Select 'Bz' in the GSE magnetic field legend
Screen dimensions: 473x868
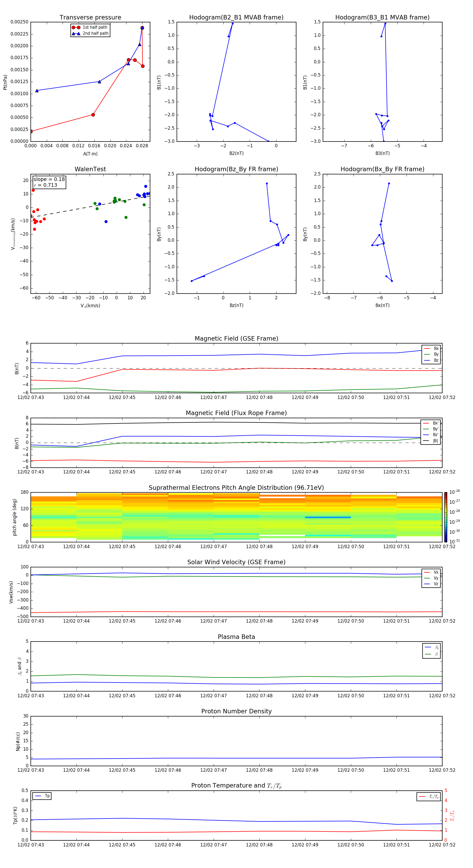coord(431,360)
